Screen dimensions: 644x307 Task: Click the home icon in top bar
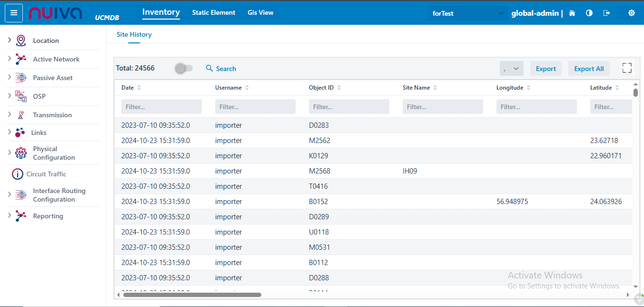pyautogui.click(x=572, y=13)
